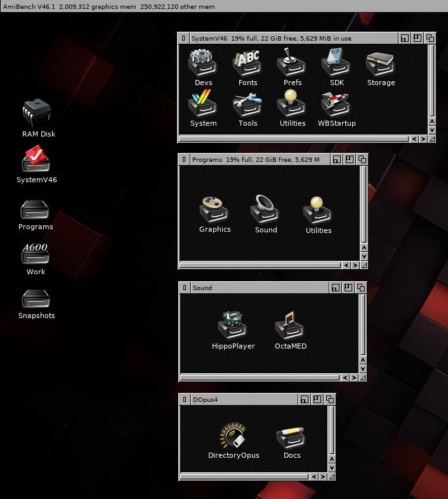Select the SDK drawer icon
This screenshot has width=448, height=499.
tap(336, 63)
